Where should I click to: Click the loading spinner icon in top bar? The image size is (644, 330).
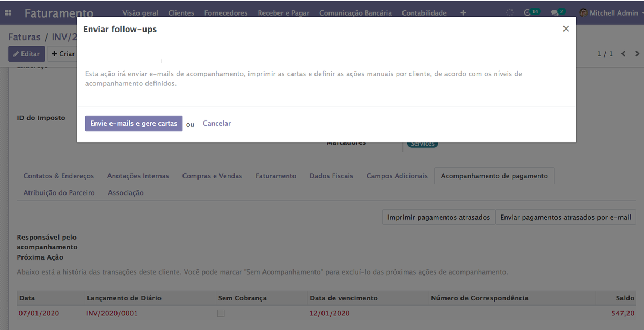[509, 12]
